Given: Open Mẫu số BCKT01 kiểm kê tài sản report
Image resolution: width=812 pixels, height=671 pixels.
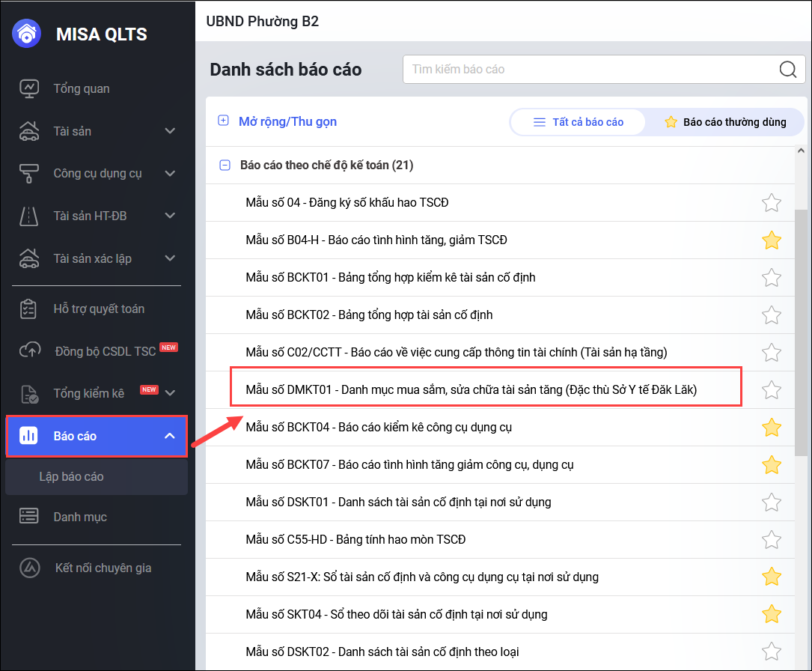Looking at the screenshot, I should tap(391, 277).
